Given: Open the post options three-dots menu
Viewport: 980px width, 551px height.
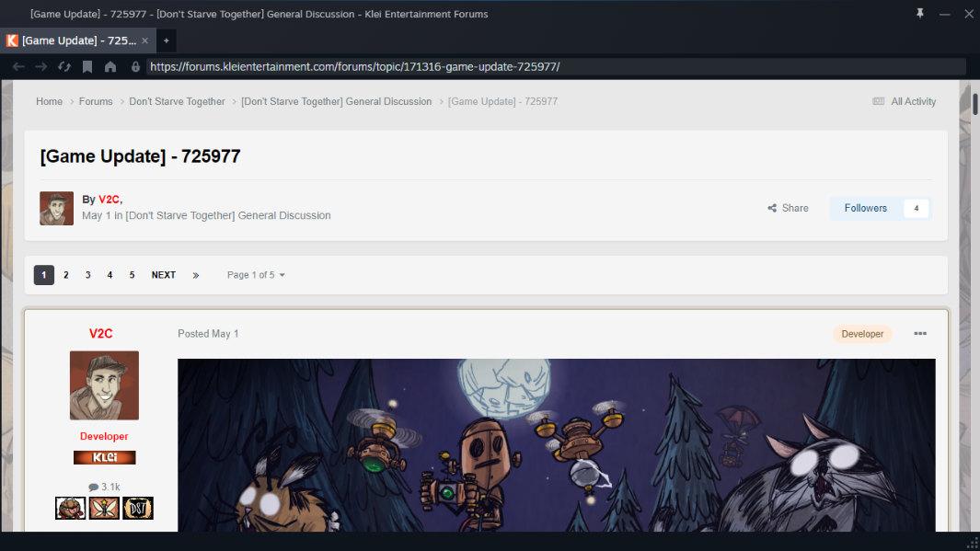Looking at the screenshot, I should pos(920,334).
